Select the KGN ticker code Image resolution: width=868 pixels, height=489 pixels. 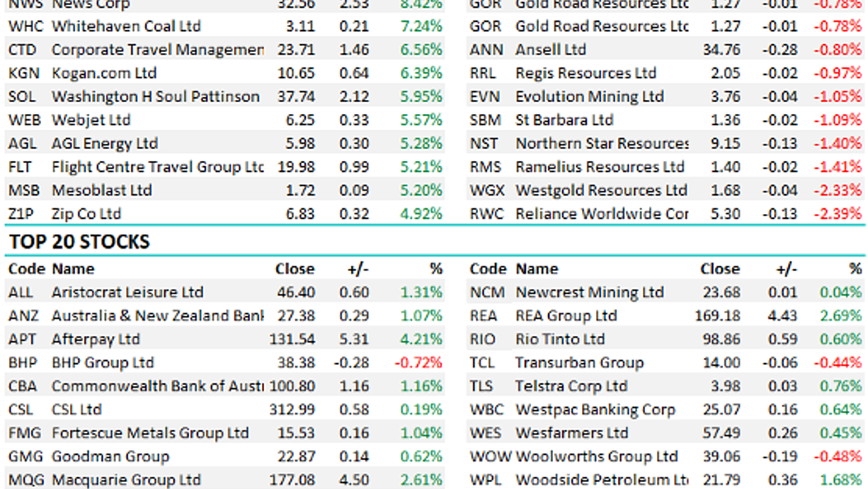click(23, 73)
